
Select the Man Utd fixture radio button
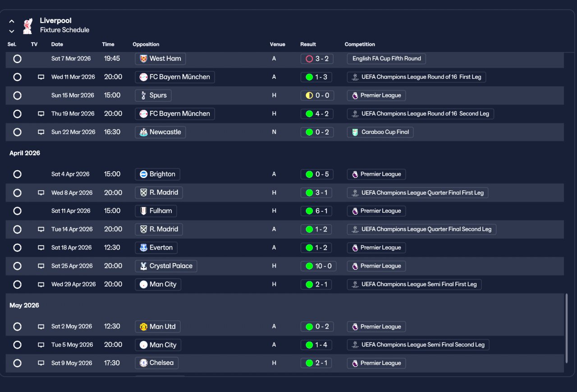17,326
